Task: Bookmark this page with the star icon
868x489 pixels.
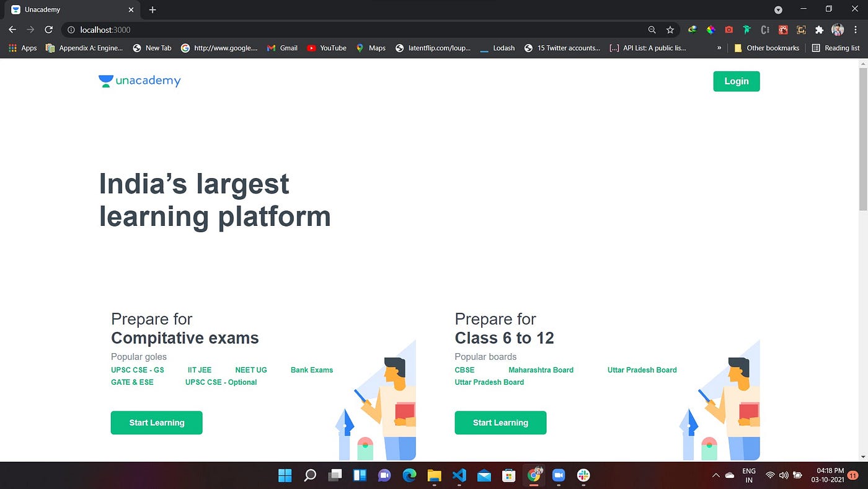Action: click(x=670, y=30)
